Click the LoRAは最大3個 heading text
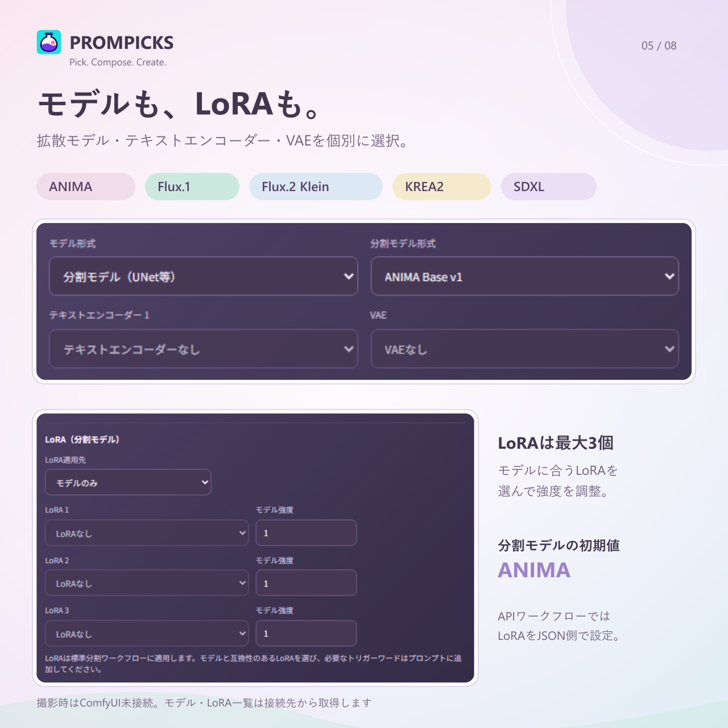The height and width of the screenshot is (728, 728). (x=556, y=442)
